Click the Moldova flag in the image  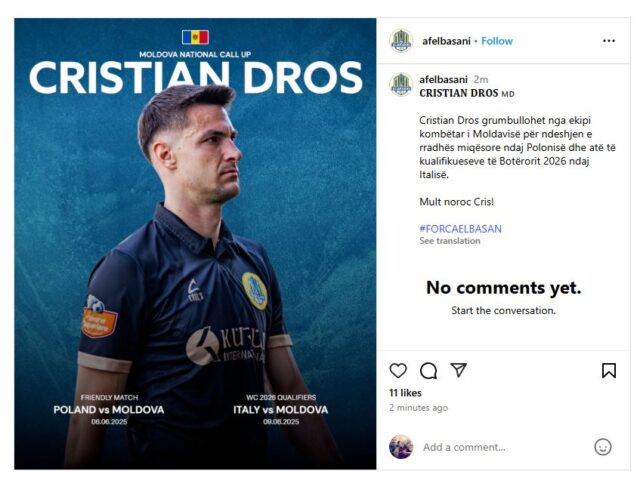[195, 37]
